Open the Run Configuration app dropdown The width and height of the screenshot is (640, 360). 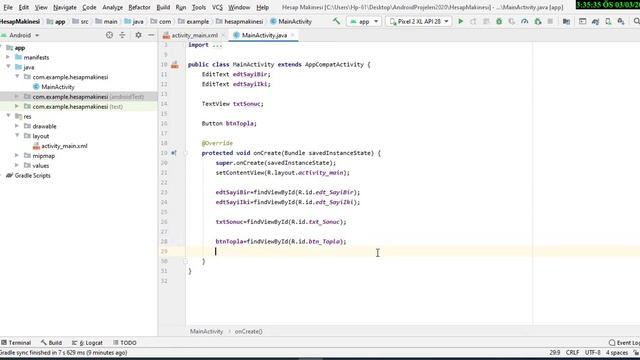pos(364,21)
